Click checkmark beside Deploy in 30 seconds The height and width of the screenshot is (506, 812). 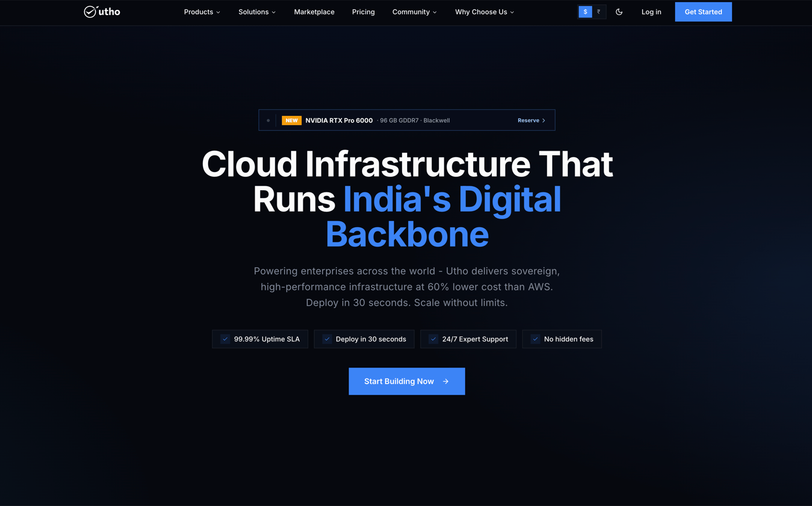point(327,339)
